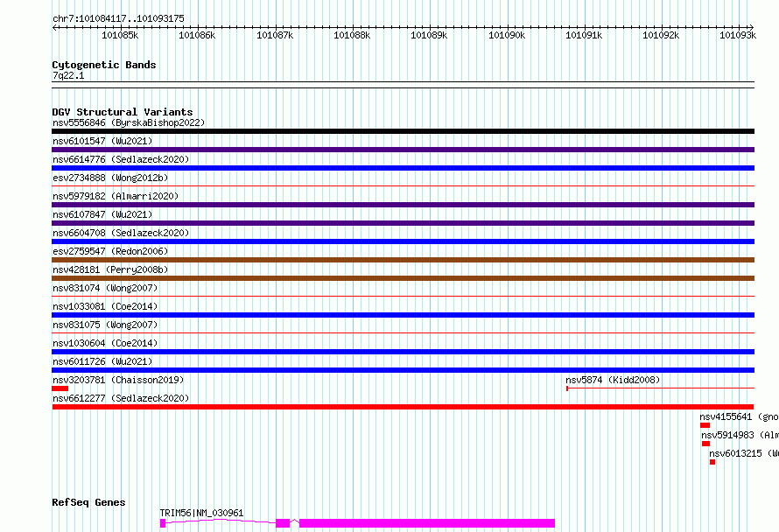Click the nsv831074 (Wong2007) label
The width and height of the screenshot is (779, 532).
coord(105,288)
